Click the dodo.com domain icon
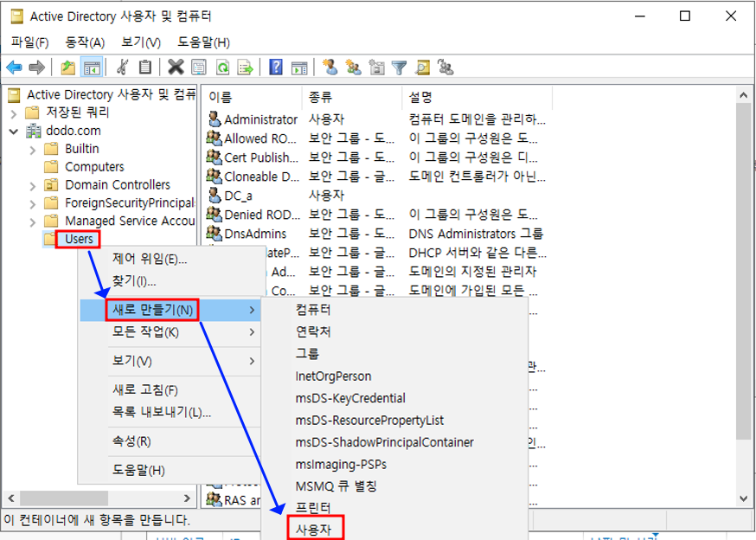 tap(34, 131)
